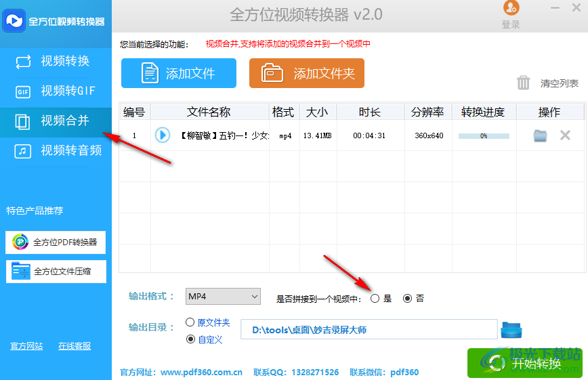Image resolution: width=588 pixels, height=380 pixels.
Task: Minimize the converter window
Action: tap(555, 8)
